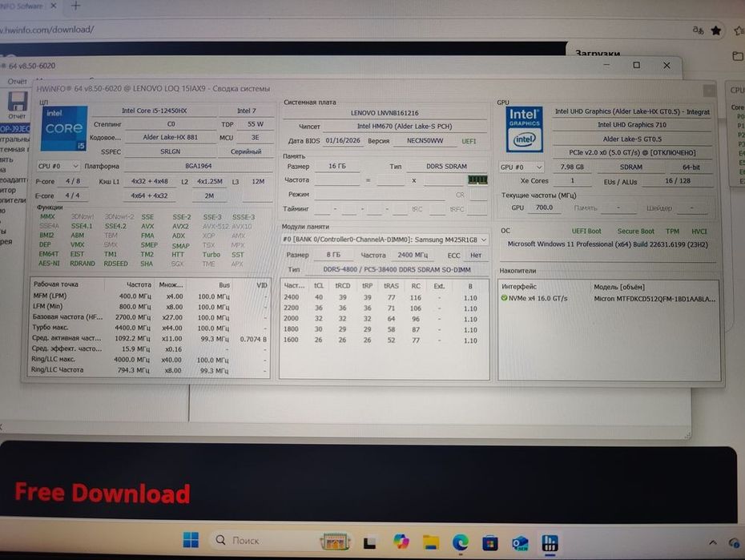The image size is (745, 560).
Task: Expand the GPU #0 selector
Action: click(521, 167)
